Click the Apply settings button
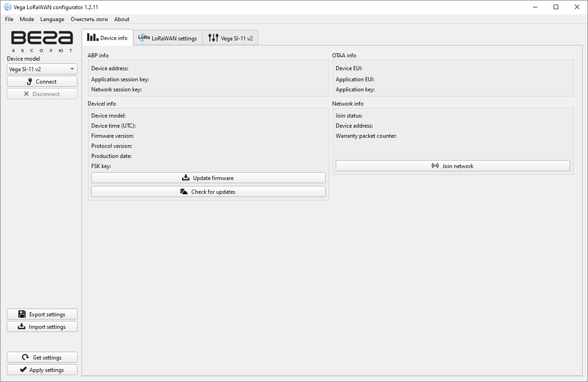588x382 pixels. click(42, 370)
